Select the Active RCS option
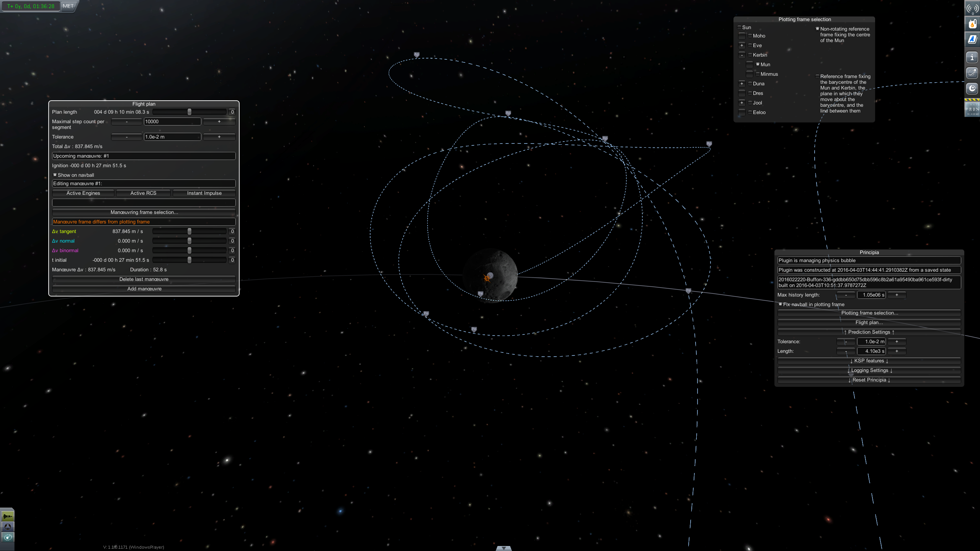980x551 pixels. tap(143, 193)
